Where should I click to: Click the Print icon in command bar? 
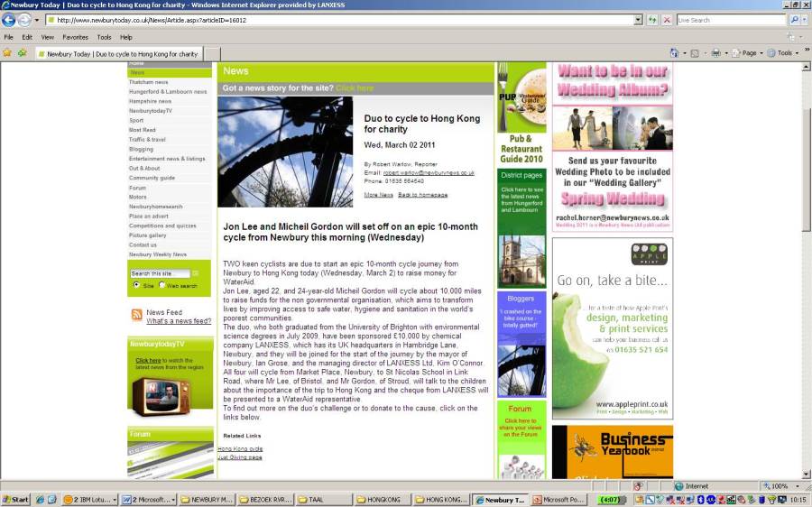point(715,53)
